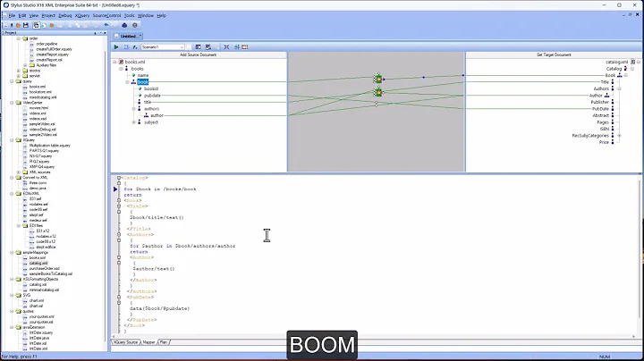Open the File menu
Viewport: 644px width, 361px height.
(x=12, y=15)
